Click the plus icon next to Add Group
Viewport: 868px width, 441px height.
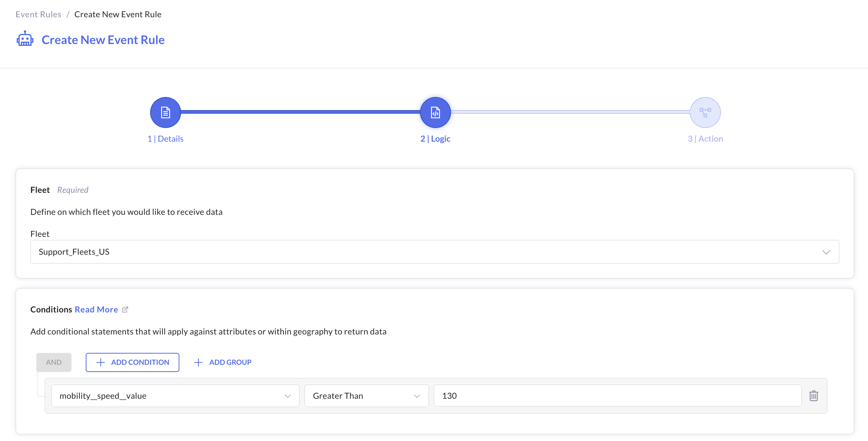(x=198, y=362)
